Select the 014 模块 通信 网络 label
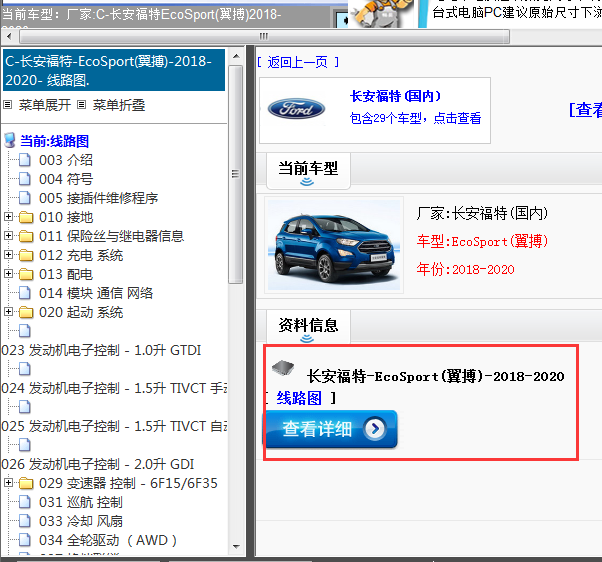 coord(96,293)
